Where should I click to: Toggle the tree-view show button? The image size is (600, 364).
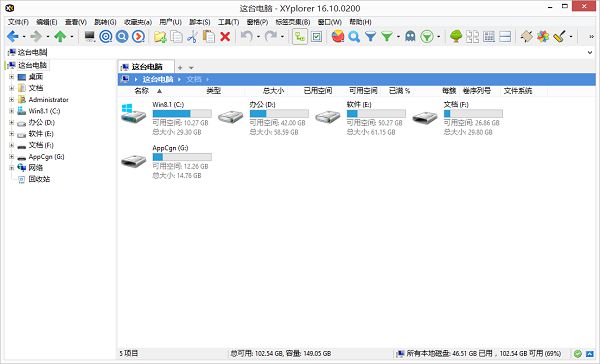pos(300,37)
